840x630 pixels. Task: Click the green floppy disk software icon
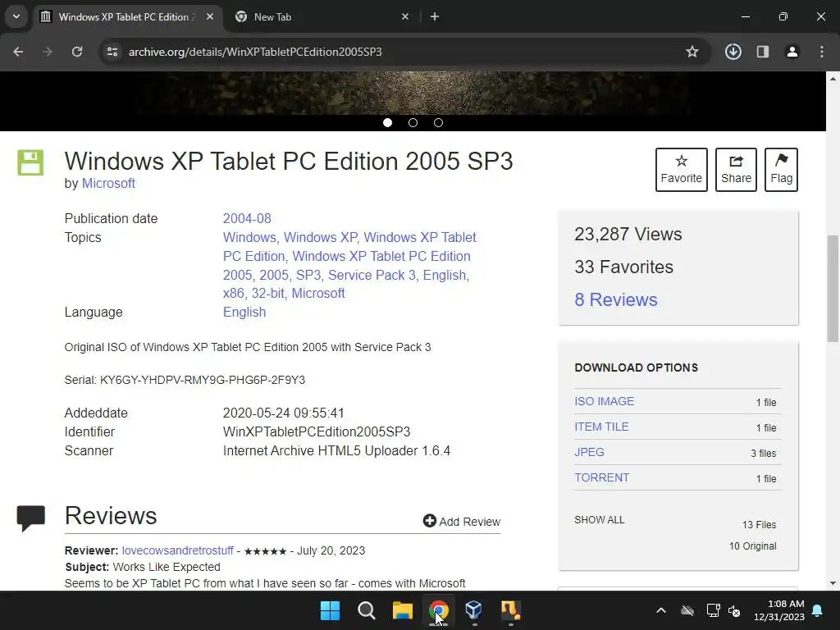point(30,162)
